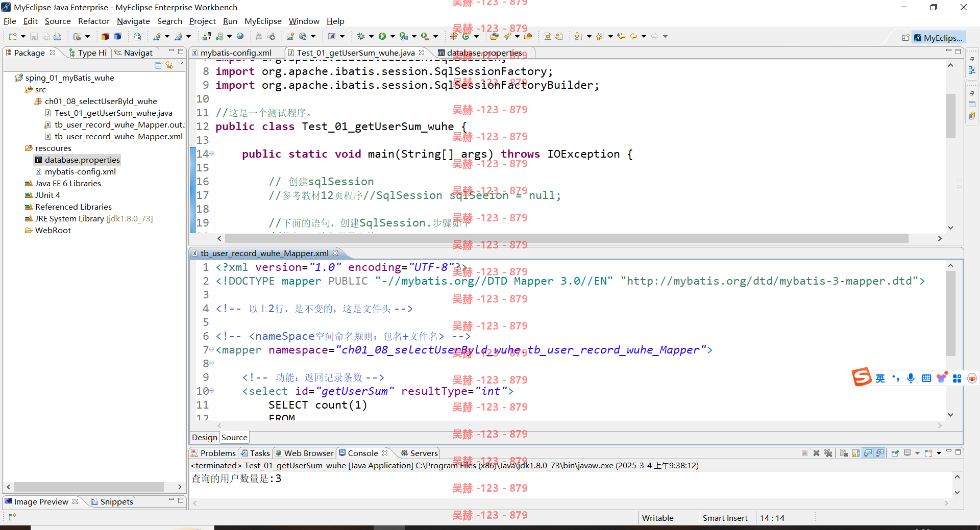Click Clear Console icon

coord(844,453)
